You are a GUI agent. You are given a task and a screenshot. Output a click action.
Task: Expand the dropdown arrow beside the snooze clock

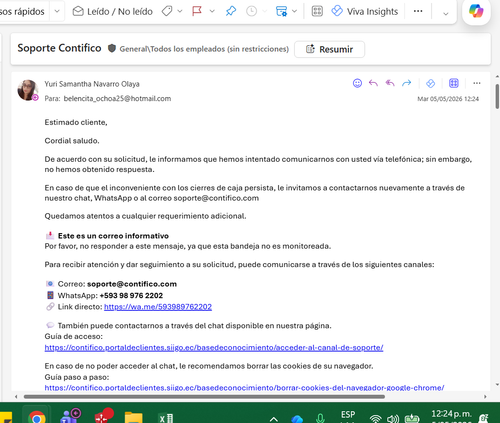tap(265, 12)
